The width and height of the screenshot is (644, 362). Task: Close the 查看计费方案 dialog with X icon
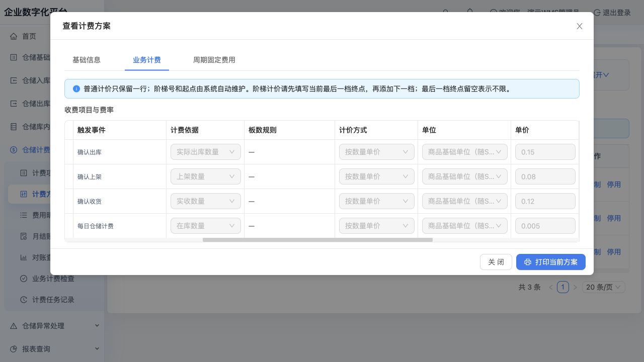click(580, 26)
